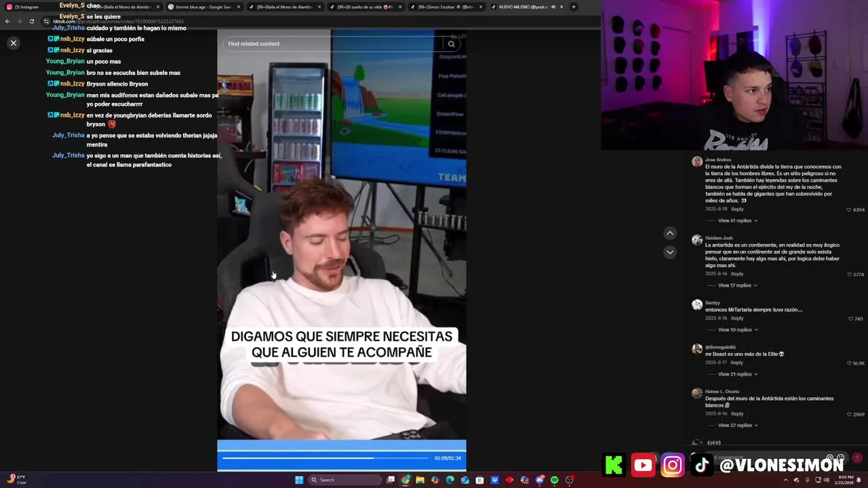Viewport: 868px width, 488px height.
Task: Open Jose Andres's profile avatar
Action: click(x=696, y=161)
